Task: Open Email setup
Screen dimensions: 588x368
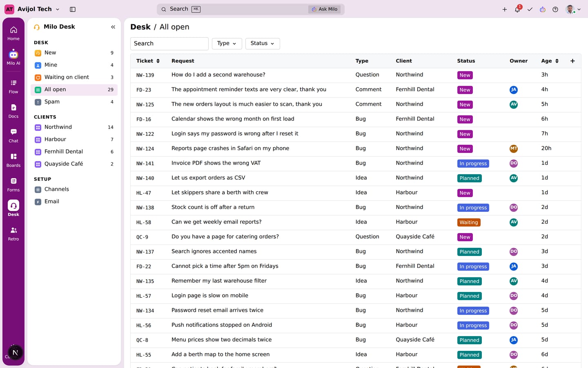Action: pos(74,202)
